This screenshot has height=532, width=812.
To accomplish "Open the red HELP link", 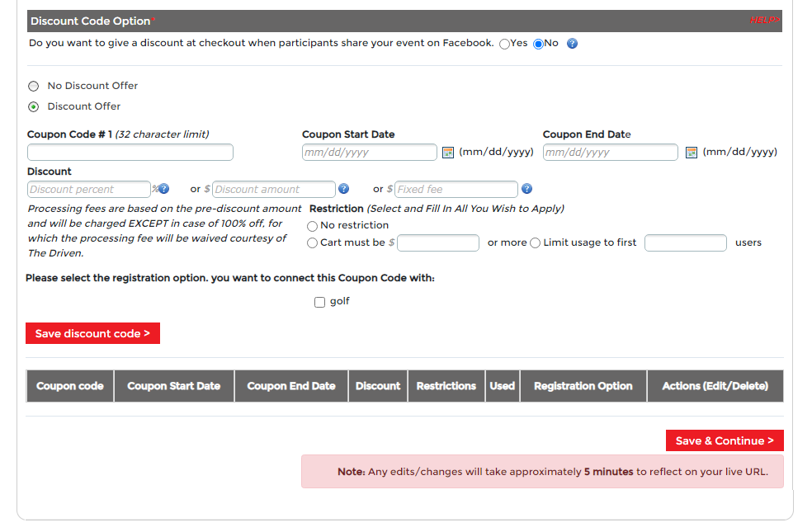I will [x=764, y=20].
